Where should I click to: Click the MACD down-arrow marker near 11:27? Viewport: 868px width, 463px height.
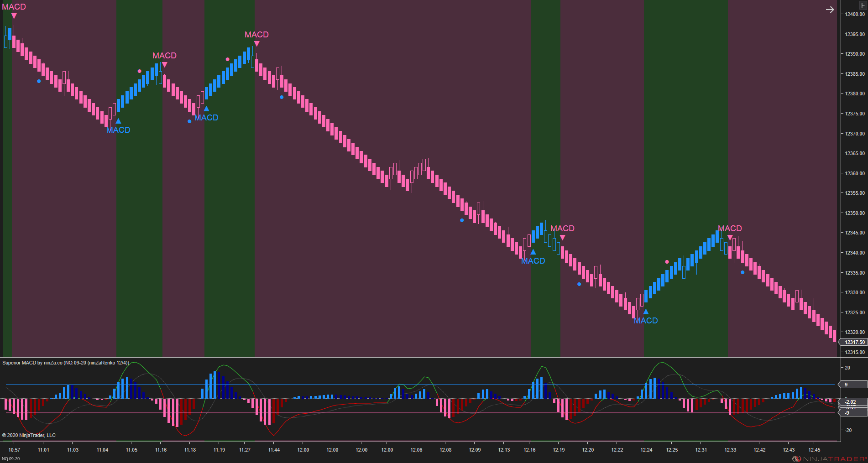[x=256, y=43]
